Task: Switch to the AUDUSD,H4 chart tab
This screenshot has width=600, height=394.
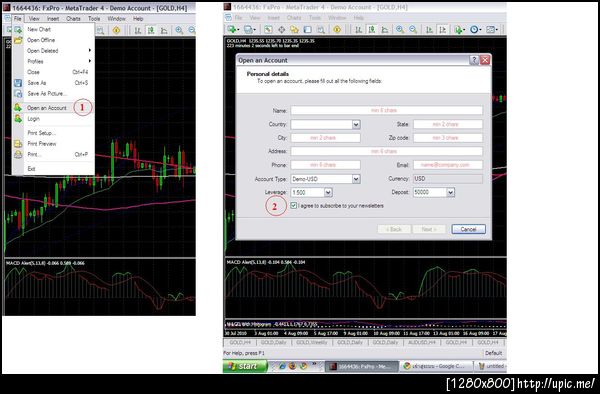Action: [x=422, y=342]
